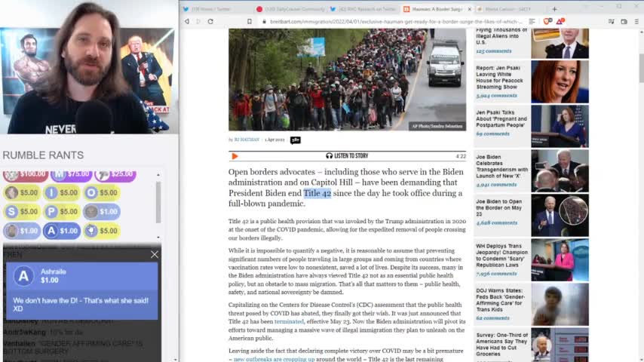644x362 pixels.
Task: Go back using the browser back arrow
Action: [x=187, y=21]
